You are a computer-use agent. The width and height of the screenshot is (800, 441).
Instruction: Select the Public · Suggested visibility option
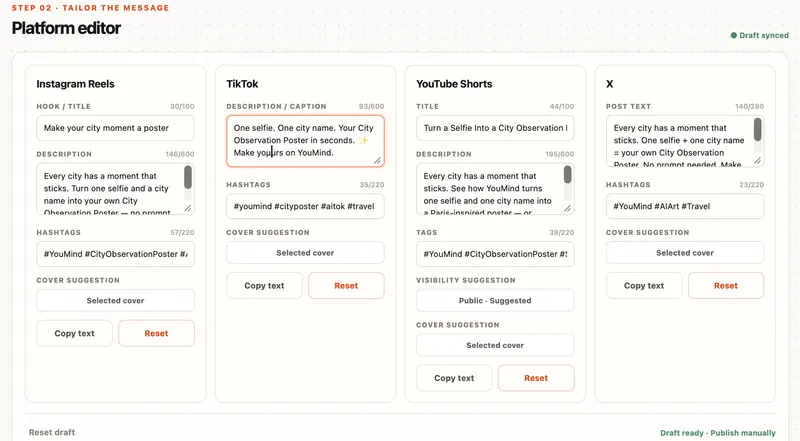(495, 301)
